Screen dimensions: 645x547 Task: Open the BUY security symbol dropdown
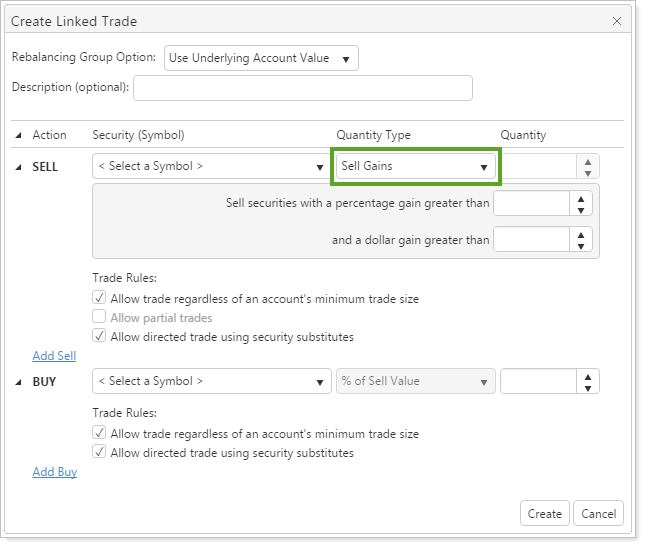pyautogui.click(x=211, y=381)
